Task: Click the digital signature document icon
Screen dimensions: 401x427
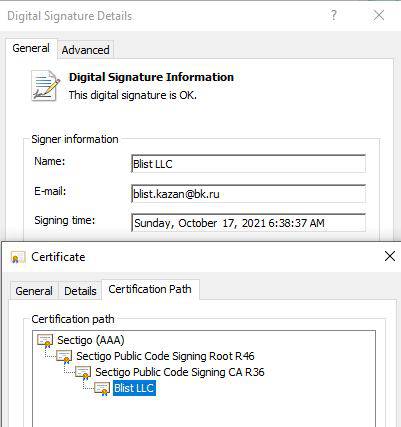Action: click(x=46, y=85)
